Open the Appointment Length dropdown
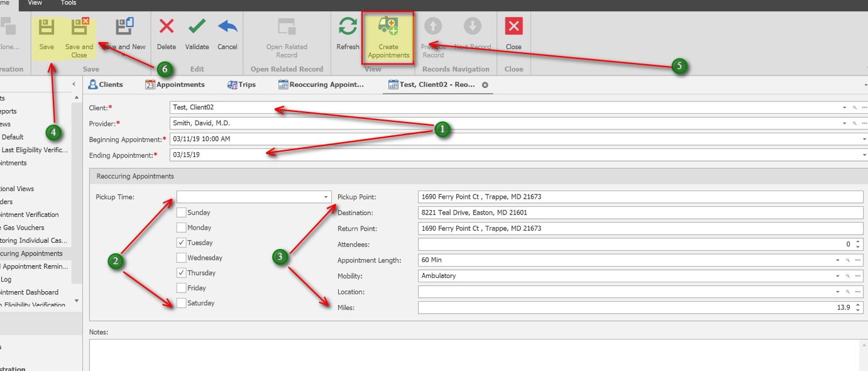868x371 pixels. 837,260
